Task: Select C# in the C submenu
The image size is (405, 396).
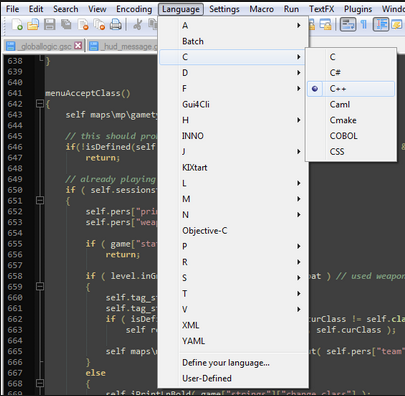Action: point(351,73)
